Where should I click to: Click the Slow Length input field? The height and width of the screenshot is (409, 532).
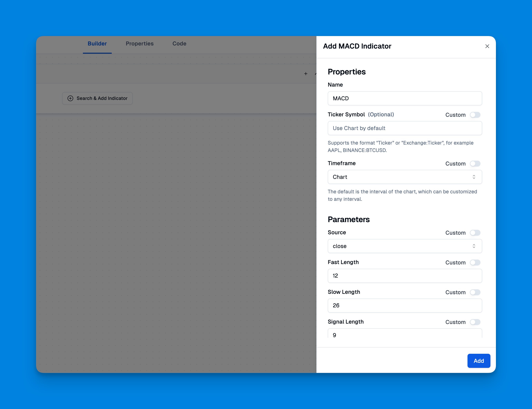click(x=404, y=305)
